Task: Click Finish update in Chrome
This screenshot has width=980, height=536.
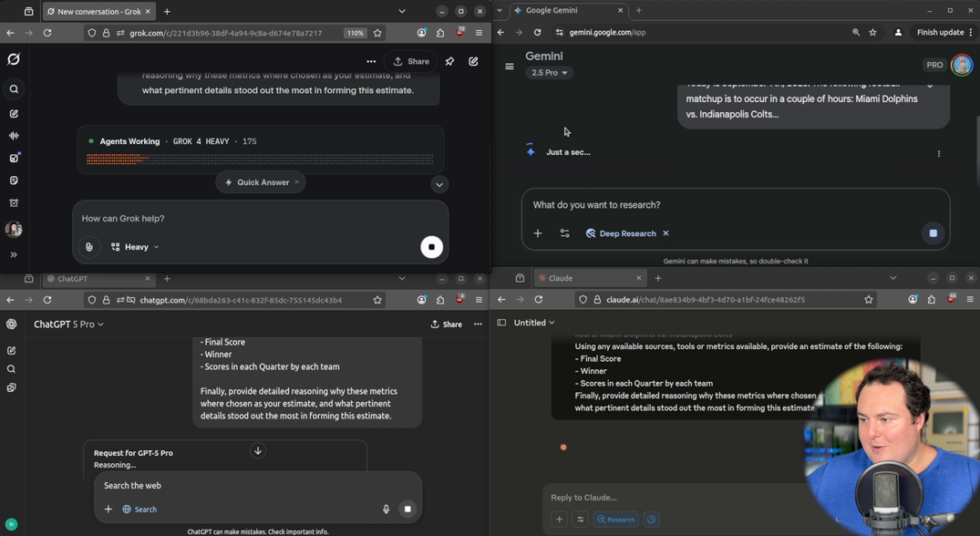Action: click(944, 32)
